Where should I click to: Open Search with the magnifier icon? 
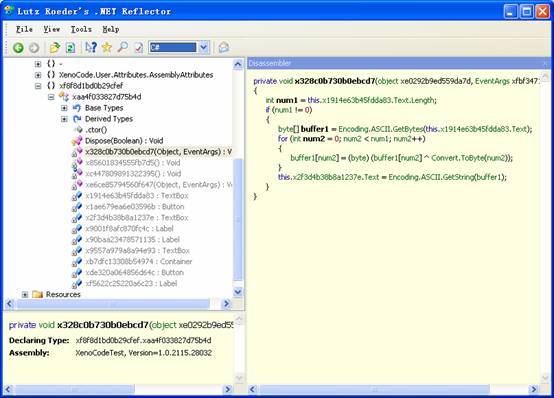pos(122,47)
